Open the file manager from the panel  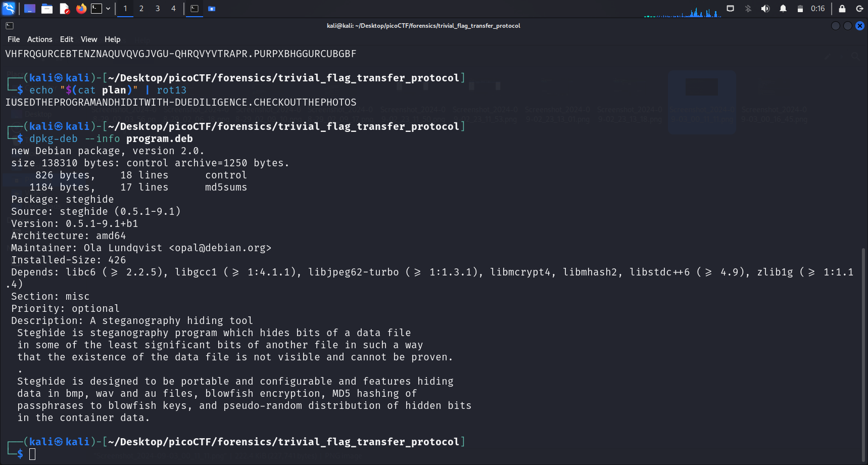pos(47,9)
